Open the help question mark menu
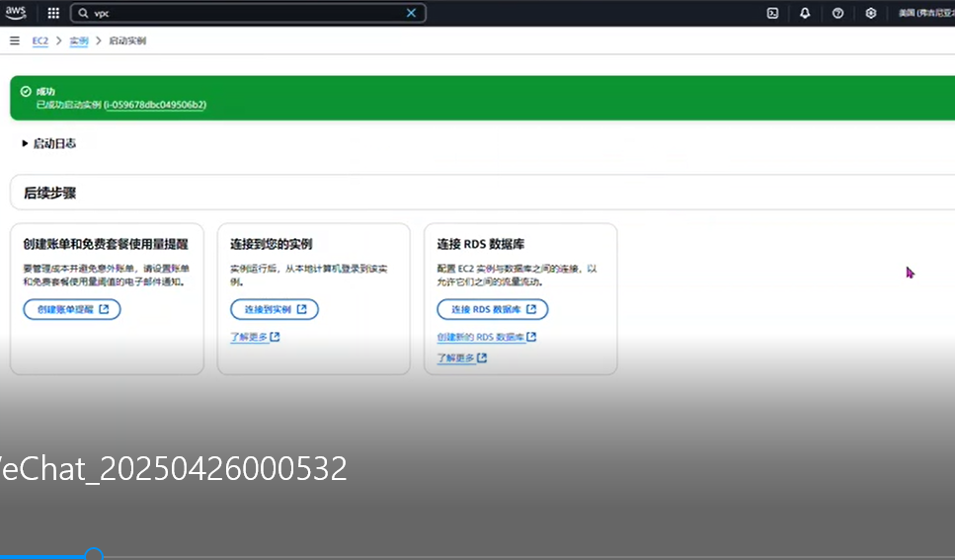Screen dimensions: 955x560 tap(838, 13)
